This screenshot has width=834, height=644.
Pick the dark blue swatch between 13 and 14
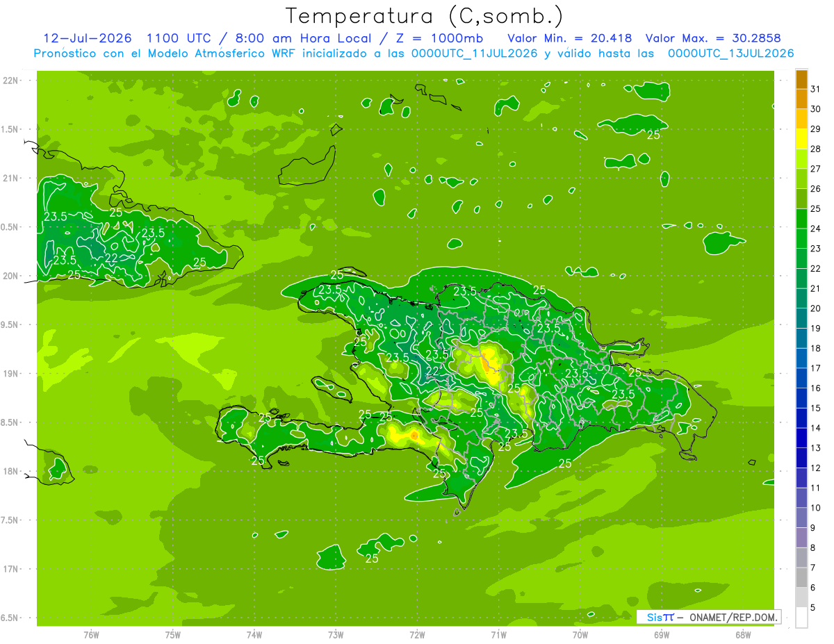click(801, 438)
